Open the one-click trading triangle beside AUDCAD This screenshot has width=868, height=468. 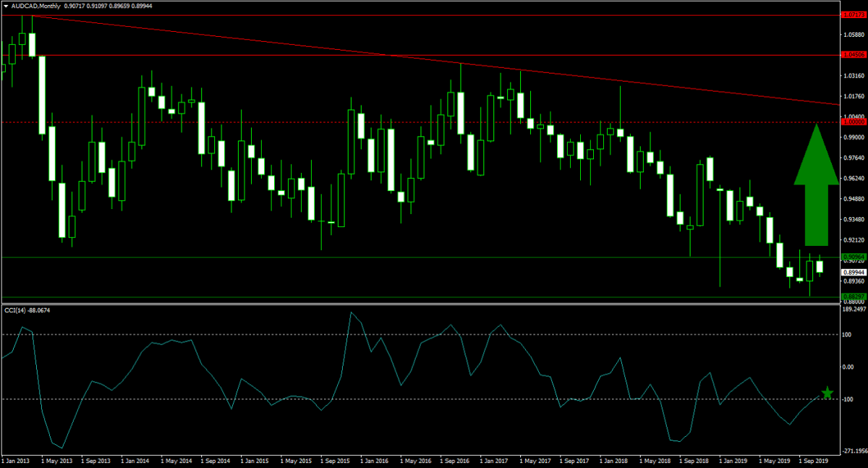tap(6, 6)
